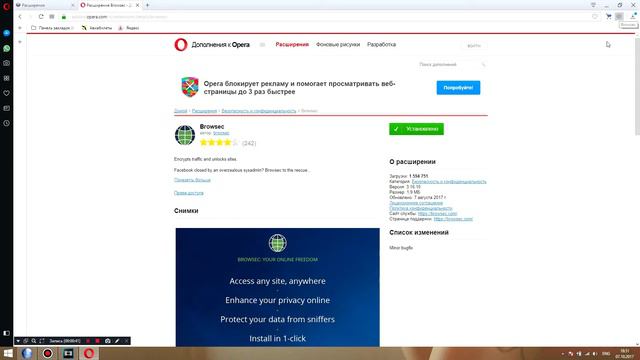Open the support page browsec.com link
This screenshot has width=640, height=360.
click(x=453, y=219)
